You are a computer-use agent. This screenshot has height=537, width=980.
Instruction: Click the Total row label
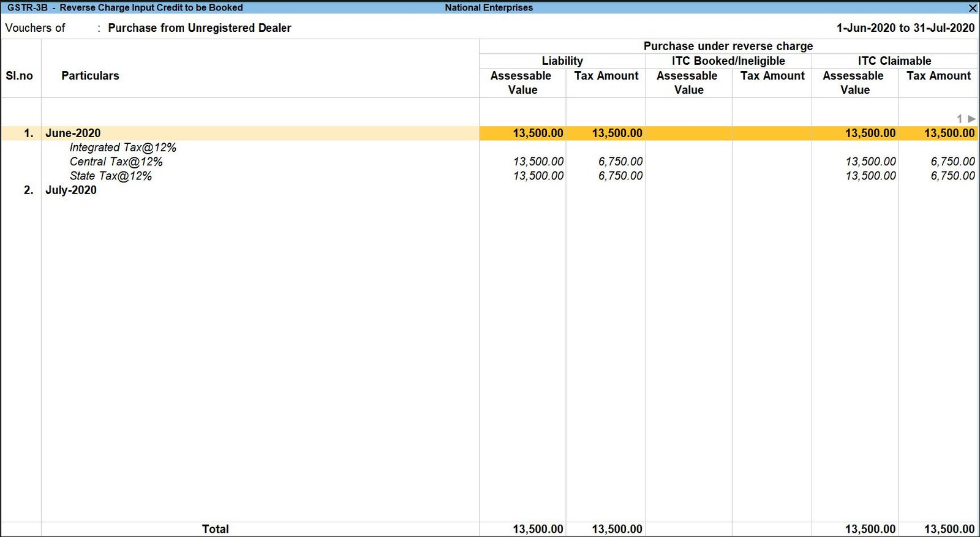(215, 529)
